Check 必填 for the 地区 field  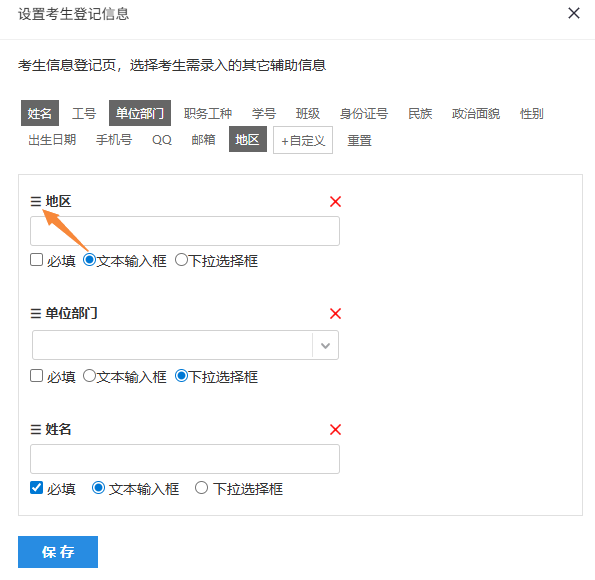tap(36, 260)
